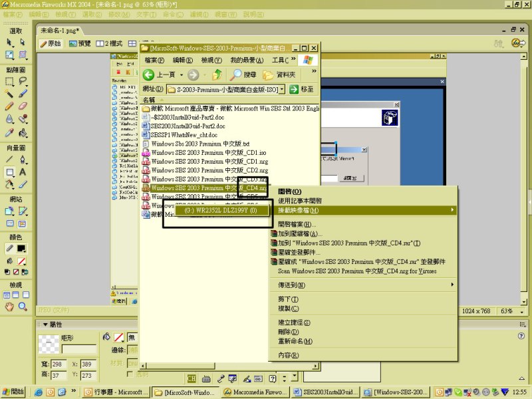The image size is (532, 399).
Task: Pick the Blur tool
Action: tap(9, 119)
